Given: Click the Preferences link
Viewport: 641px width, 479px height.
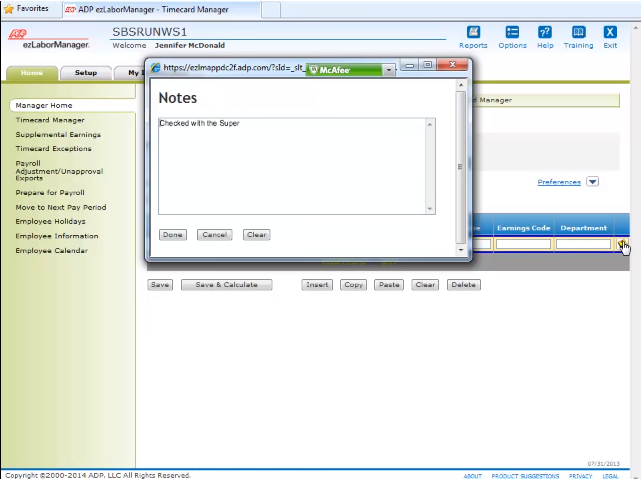Looking at the screenshot, I should [x=558, y=182].
